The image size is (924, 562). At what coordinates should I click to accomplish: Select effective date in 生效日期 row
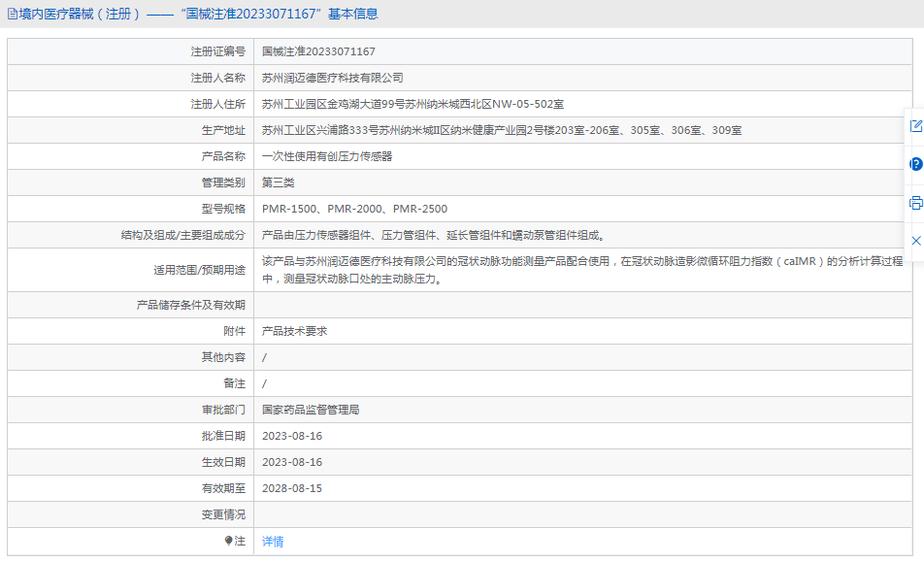pyautogui.click(x=292, y=462)
